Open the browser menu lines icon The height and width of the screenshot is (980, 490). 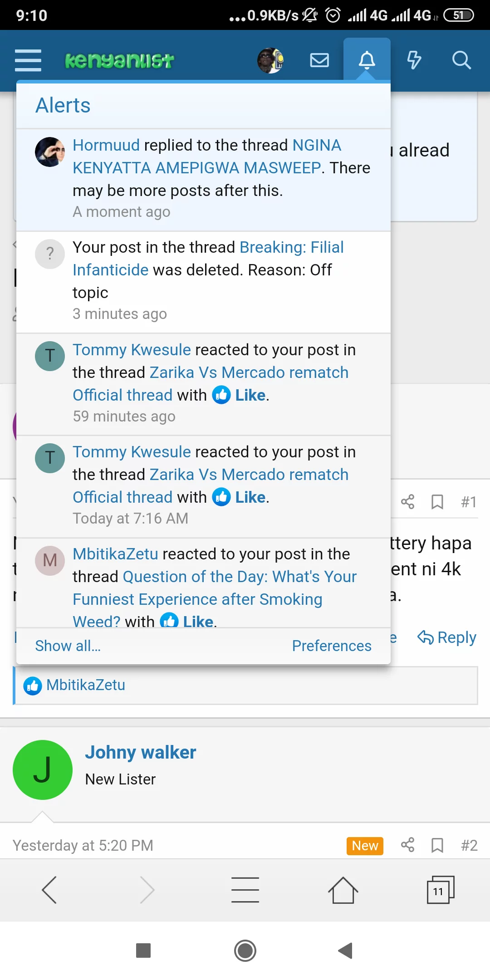[x=245, y=890]
